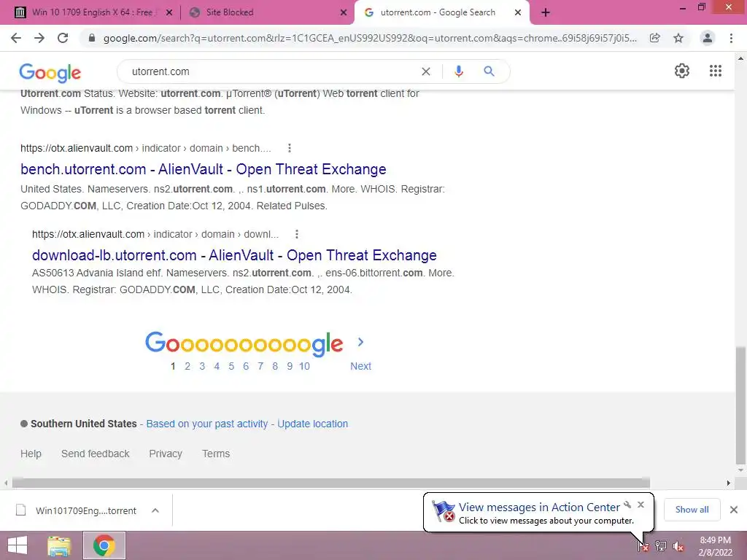Open options for bench.utorrent.com result
Image resolution: width=747 pixels, height=560 pixels.
pos(289,148)
